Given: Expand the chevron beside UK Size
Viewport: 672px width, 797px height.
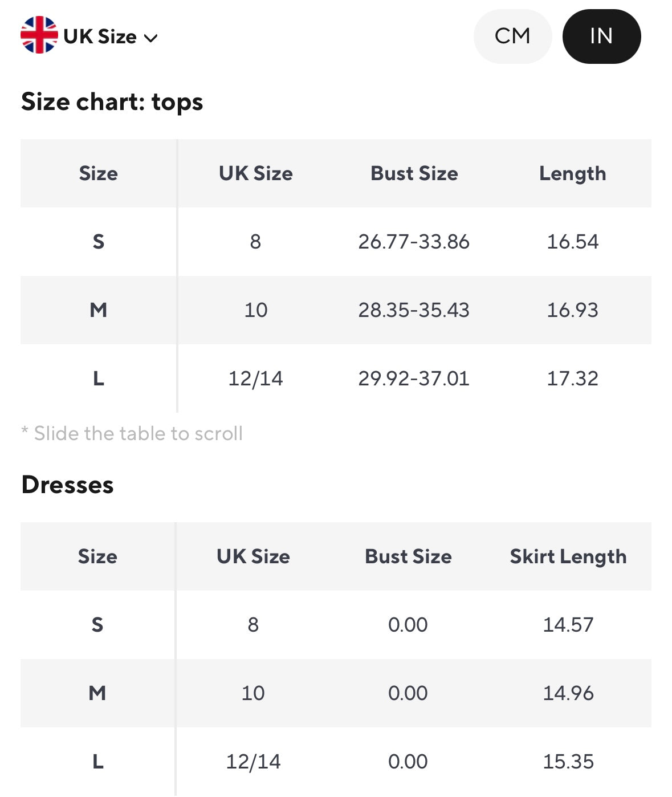Looking at the screenshot, I should pyautogui.click(x=150, y=38).
